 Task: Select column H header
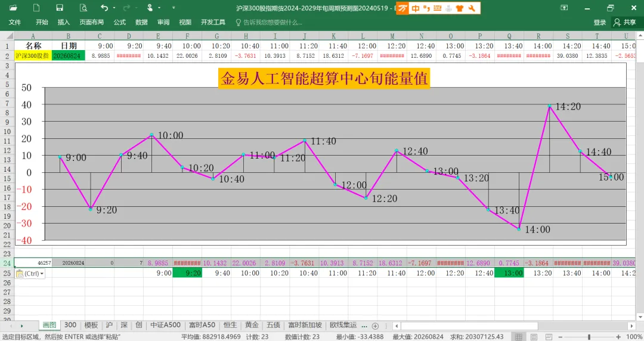click(246, 36)
